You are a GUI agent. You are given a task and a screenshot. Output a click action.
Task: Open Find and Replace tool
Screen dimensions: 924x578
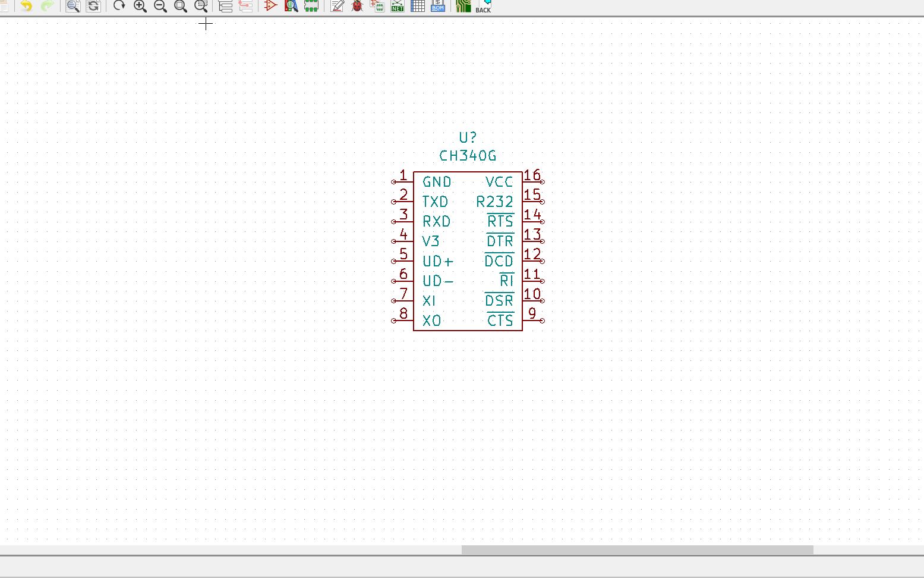point(93,6)
